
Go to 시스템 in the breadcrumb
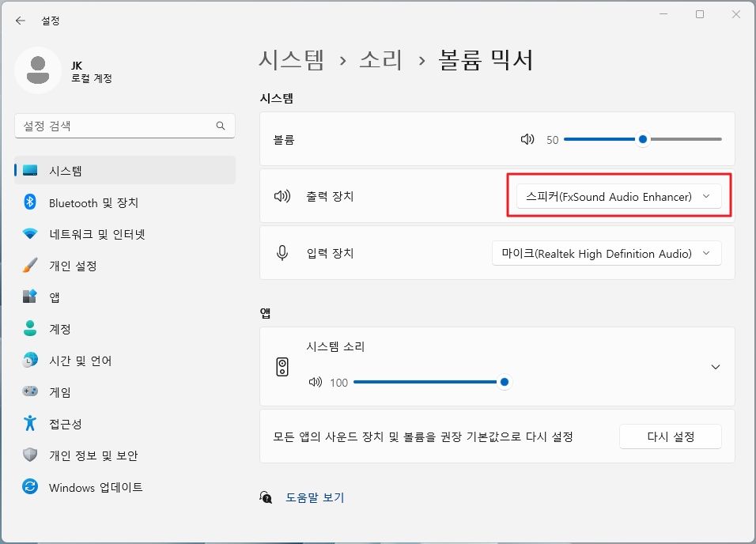point(291,60)
